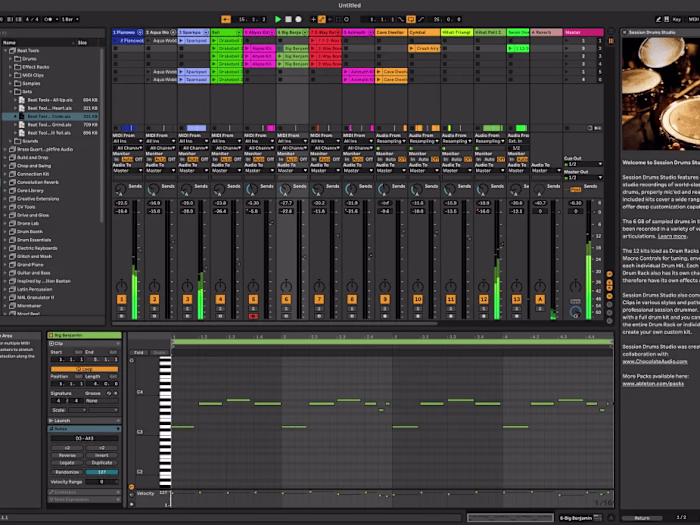Expand the Drums folder in browser
700x525 pixels.
pos(10,58)
